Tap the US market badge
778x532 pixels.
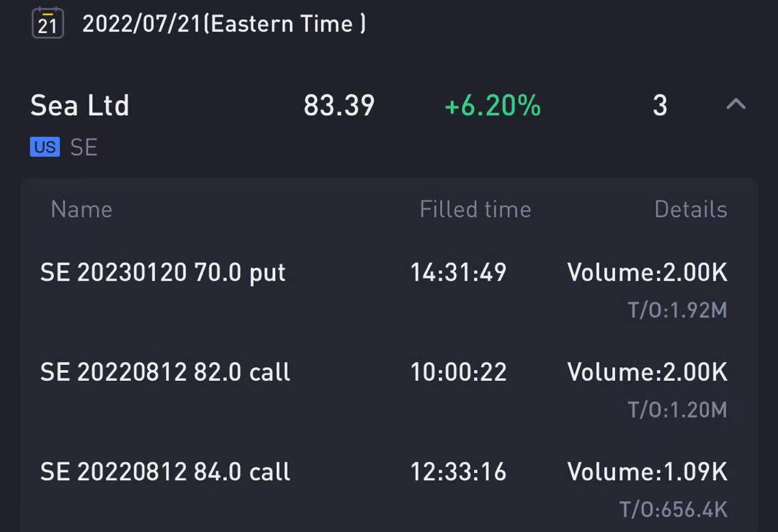click(45, 147)
